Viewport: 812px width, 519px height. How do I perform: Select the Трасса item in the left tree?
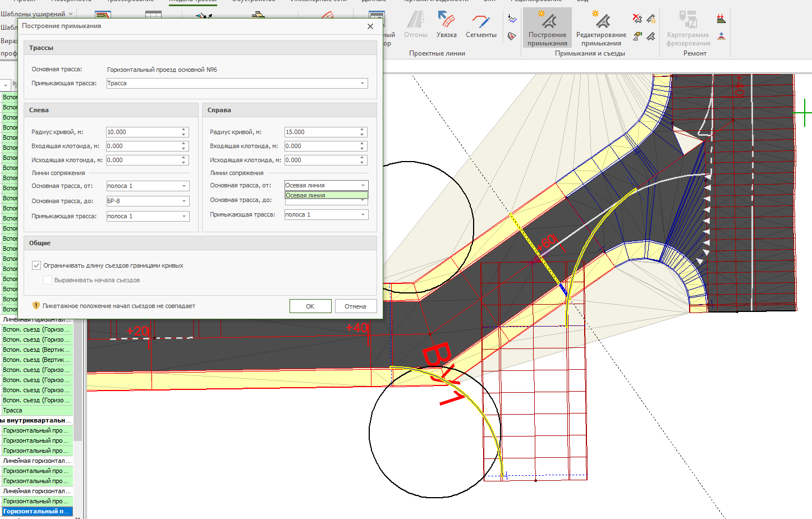[38, 410]
